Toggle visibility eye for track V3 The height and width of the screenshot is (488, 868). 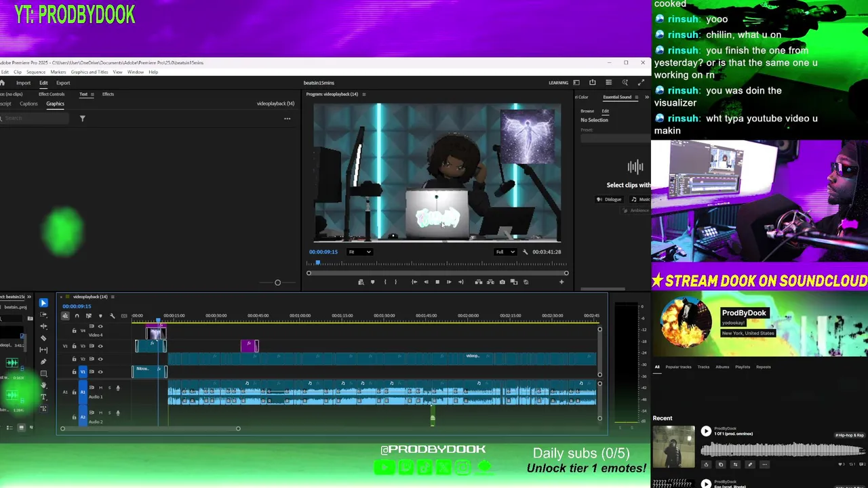[x=100, y=346]
